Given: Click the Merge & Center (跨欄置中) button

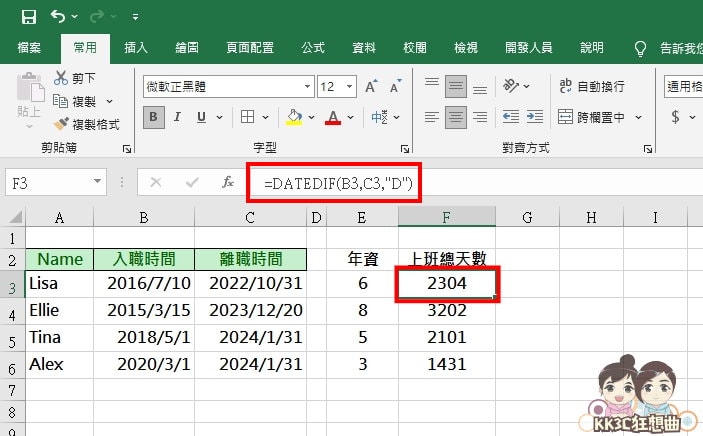Looking at the screenshot, I should [599, 117].
